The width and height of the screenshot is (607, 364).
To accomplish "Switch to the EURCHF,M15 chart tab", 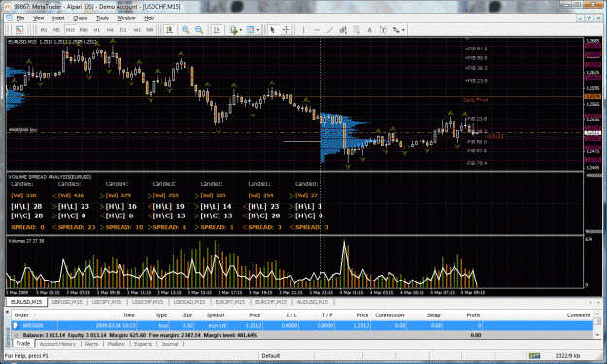I will point(271,302).
